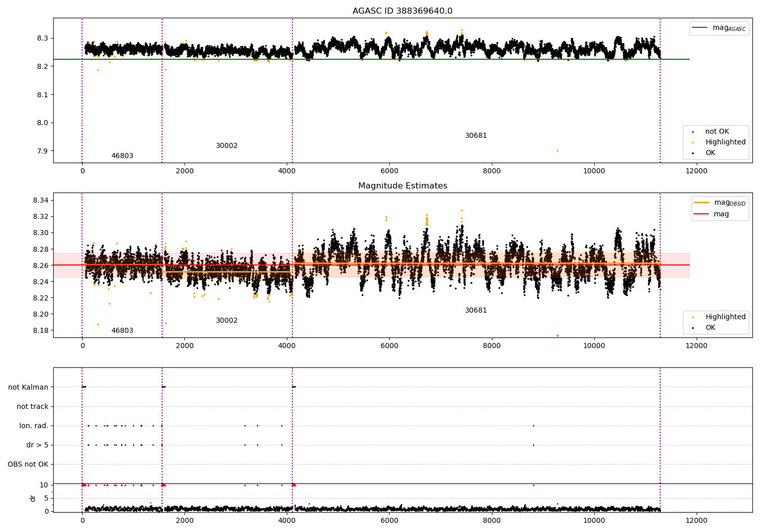Click the 'Highlighted' legend entry in top plot
760x532 pixels.
(719, 142)
